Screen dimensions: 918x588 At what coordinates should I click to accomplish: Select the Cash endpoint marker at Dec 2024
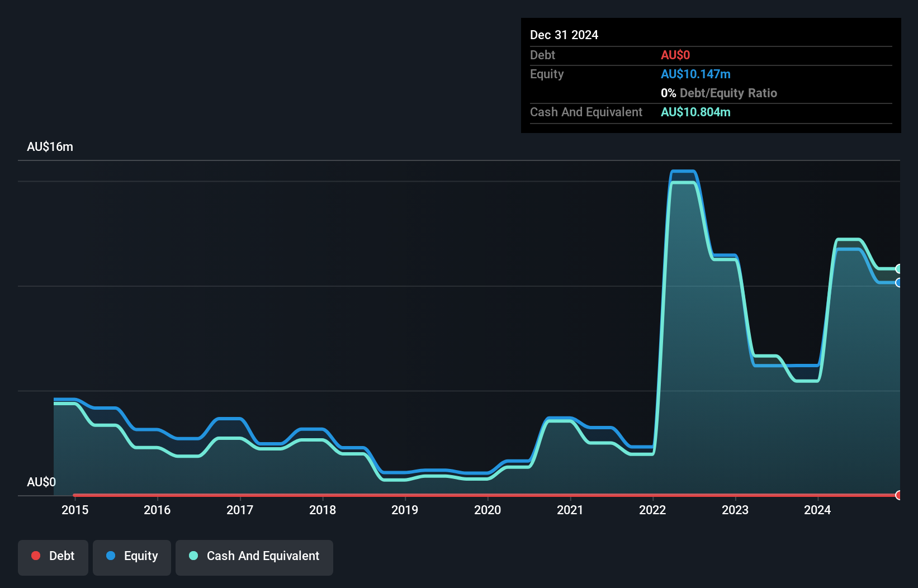pos(899,269)
